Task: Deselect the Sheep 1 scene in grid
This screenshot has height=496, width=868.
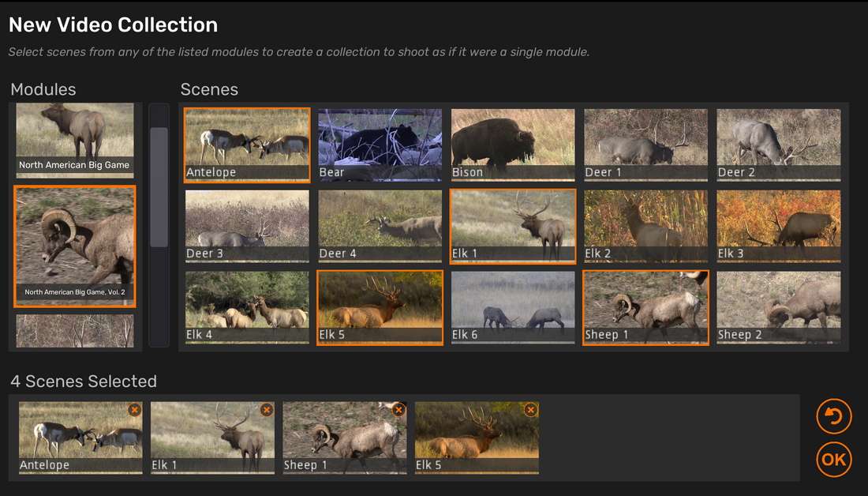Action: [x=645, y=307]
